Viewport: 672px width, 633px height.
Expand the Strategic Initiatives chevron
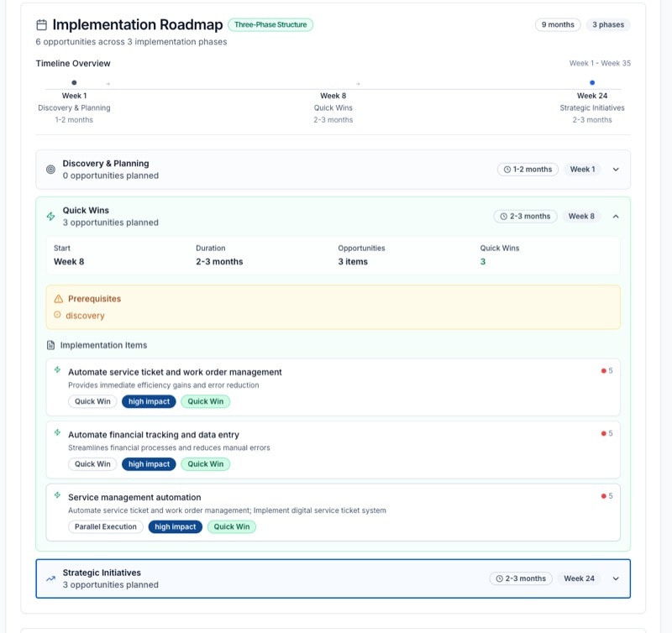[x=616, y=578]
